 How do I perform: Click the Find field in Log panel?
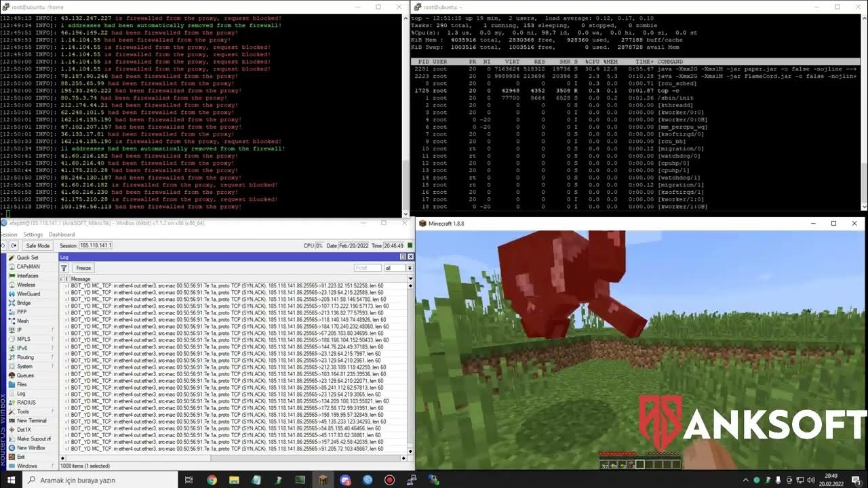[368, 268]
